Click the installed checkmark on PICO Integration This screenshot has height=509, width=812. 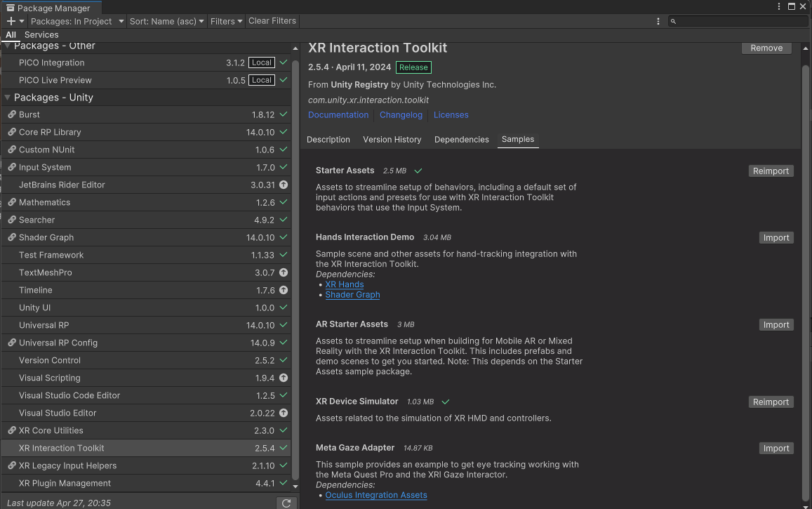[284, 62]
